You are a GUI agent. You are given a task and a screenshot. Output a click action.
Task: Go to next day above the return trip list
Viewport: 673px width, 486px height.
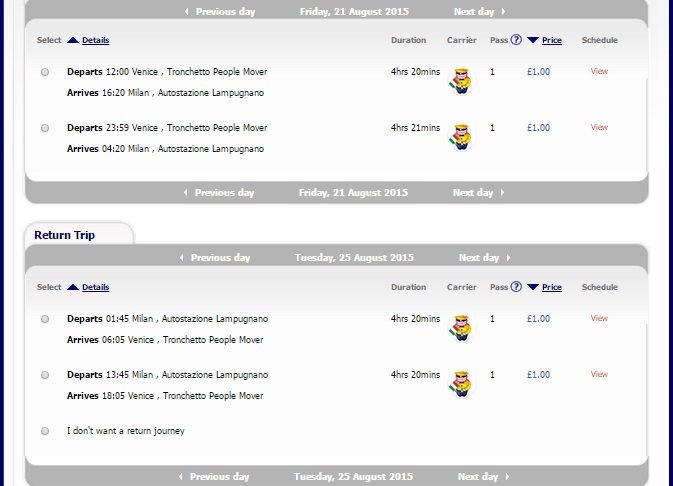click(x=483, y=257)
